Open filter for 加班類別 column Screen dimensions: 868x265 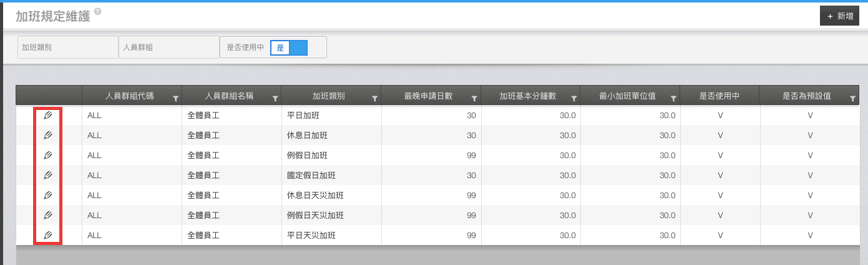point(374,98)
